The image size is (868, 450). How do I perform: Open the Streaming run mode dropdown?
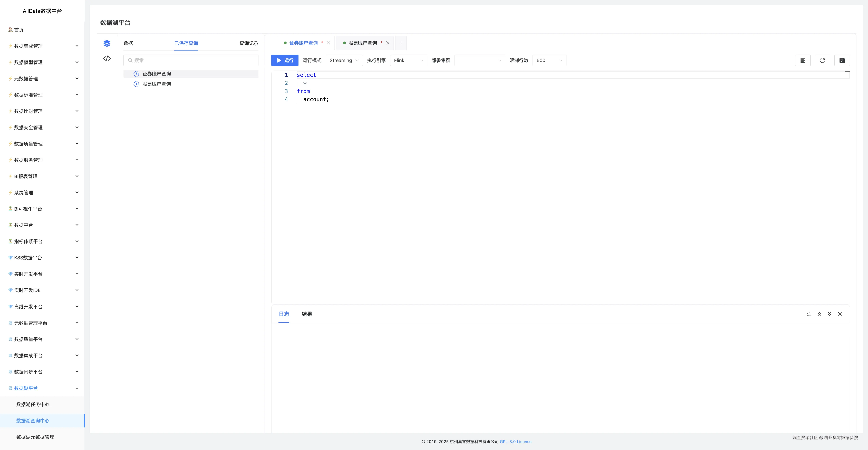(344, 60)
